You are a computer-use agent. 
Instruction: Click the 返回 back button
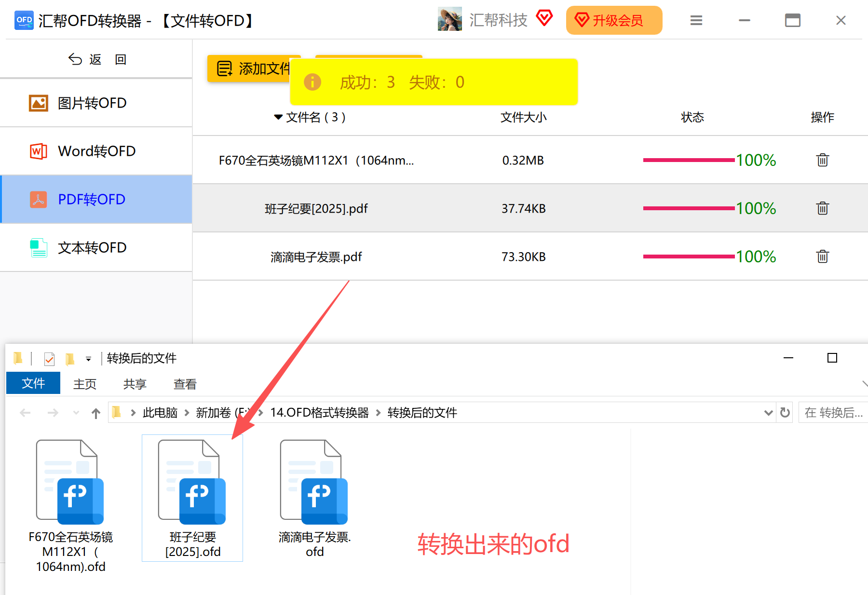97,59
